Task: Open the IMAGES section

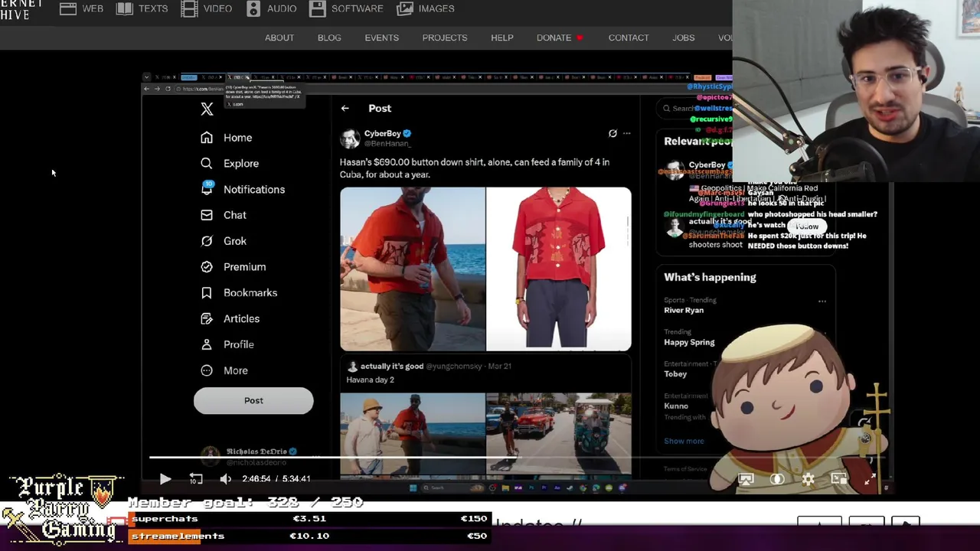Action: click(426, 8)
